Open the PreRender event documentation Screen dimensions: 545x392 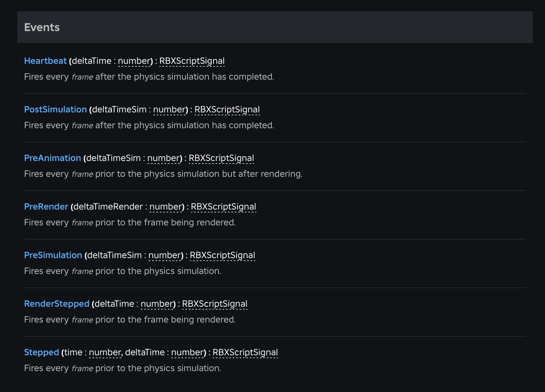coord(46,207)
